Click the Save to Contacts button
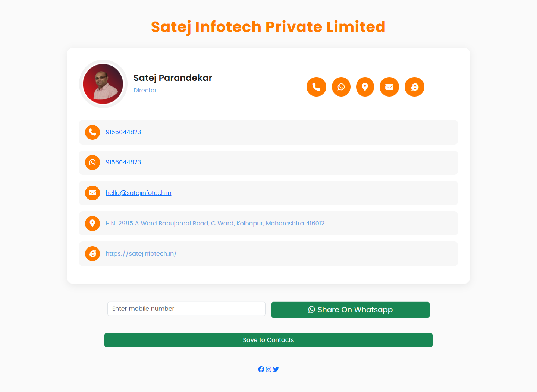The image size is (537, 392). pyautogui.click(x=268, y=340)
